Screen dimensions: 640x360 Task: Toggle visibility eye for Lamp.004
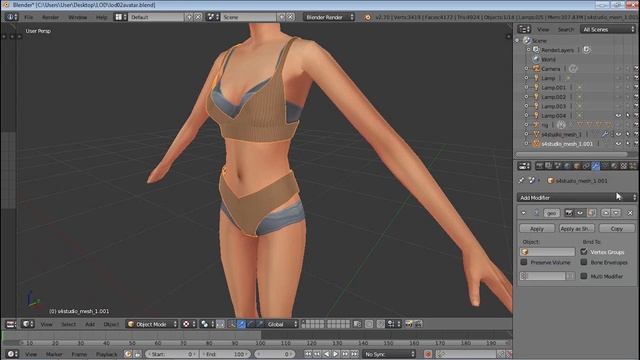click(618, 116)
